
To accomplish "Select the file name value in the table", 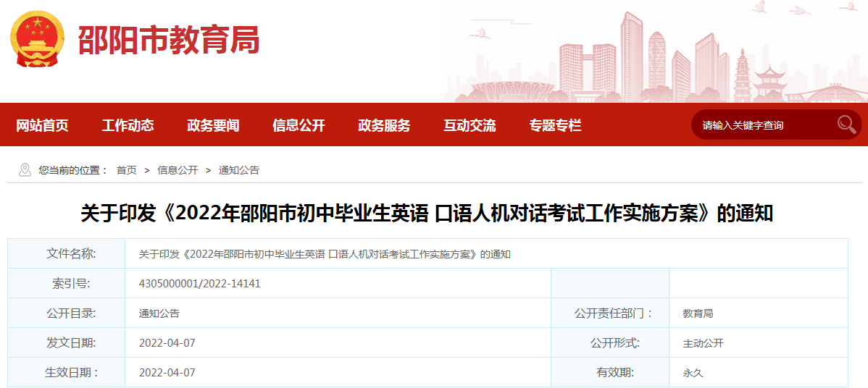I will (x=325, y=254).
